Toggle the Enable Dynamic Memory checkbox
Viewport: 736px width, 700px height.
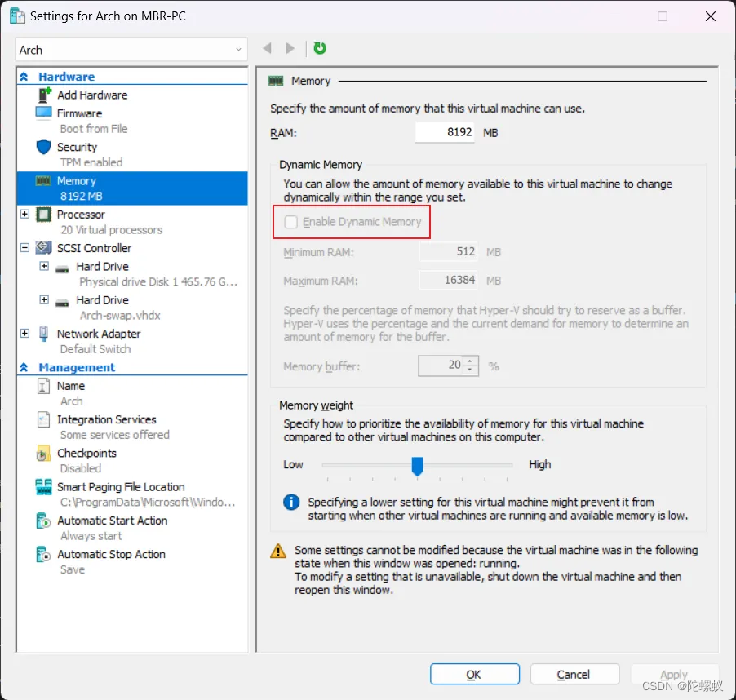pyautogui.click(x=291, y=222)
